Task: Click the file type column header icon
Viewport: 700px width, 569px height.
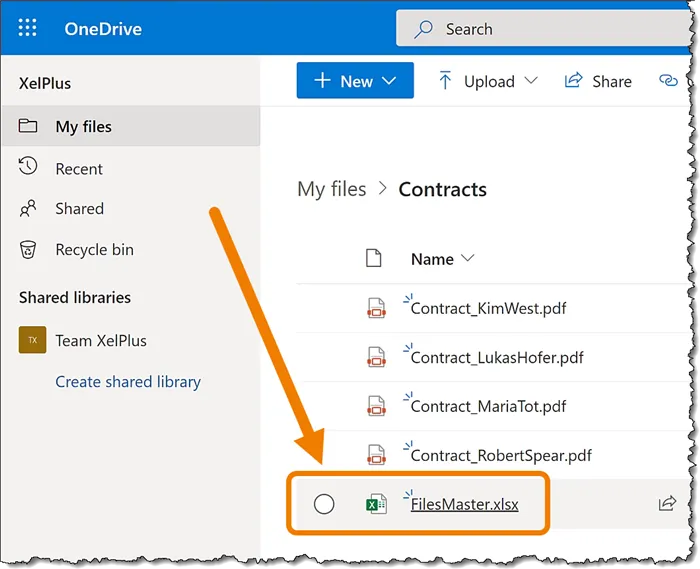Action: click(x=374, y=259)
